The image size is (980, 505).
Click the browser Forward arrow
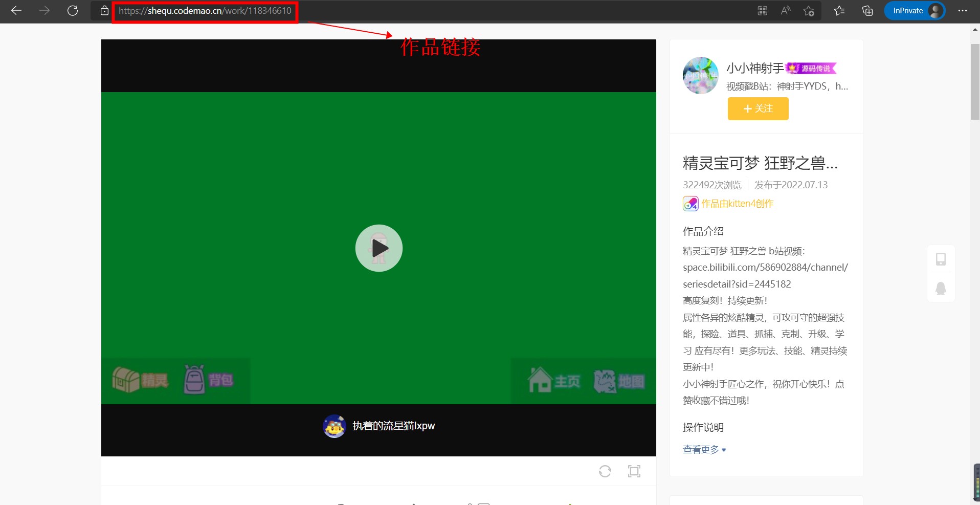pyautogui.click(x=44, y=10)
